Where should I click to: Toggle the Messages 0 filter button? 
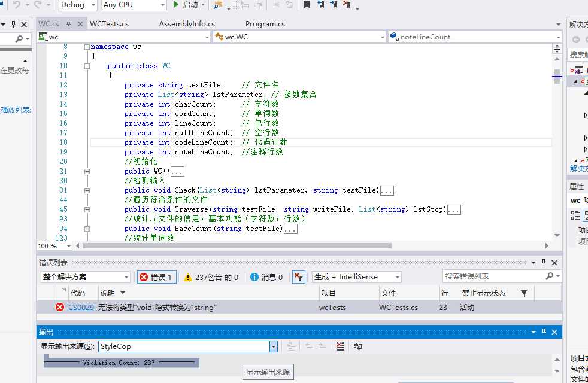click(x=266, y=277)
